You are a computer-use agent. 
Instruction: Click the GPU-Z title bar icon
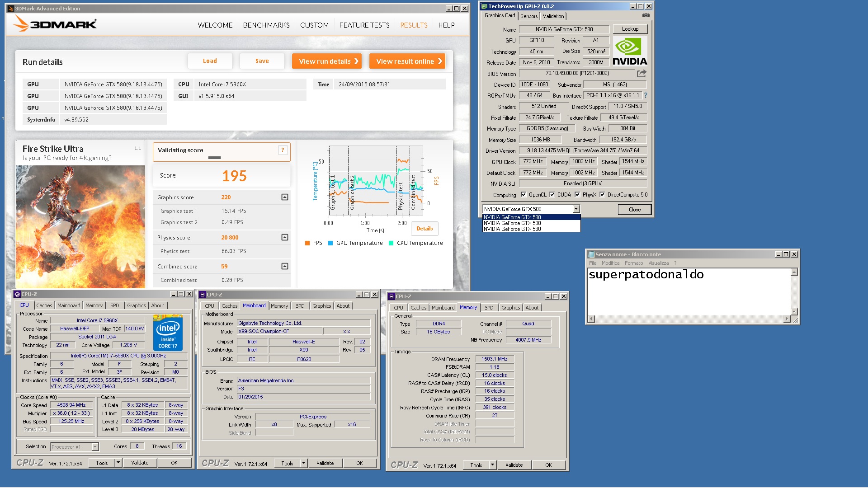[484, 6]
